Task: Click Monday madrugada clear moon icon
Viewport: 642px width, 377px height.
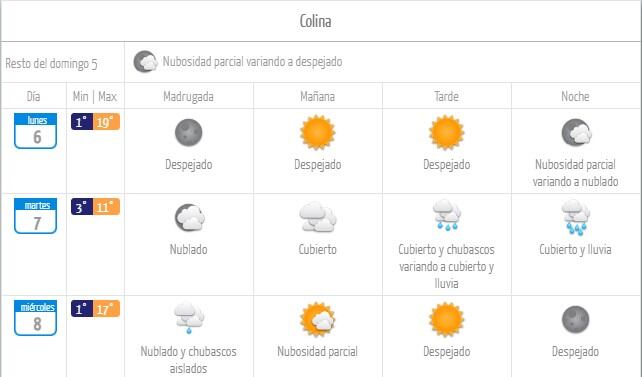Action: tap(188, 133)
